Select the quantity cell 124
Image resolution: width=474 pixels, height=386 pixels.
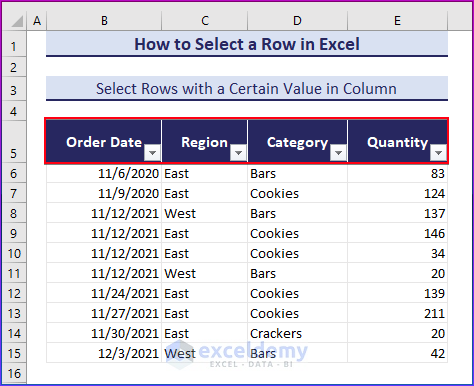tap(397, 193)
